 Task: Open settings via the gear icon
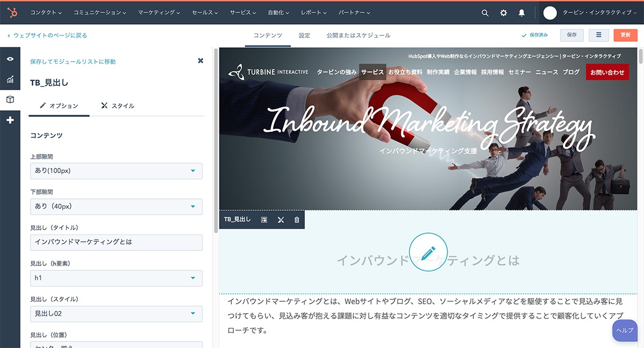503,13
